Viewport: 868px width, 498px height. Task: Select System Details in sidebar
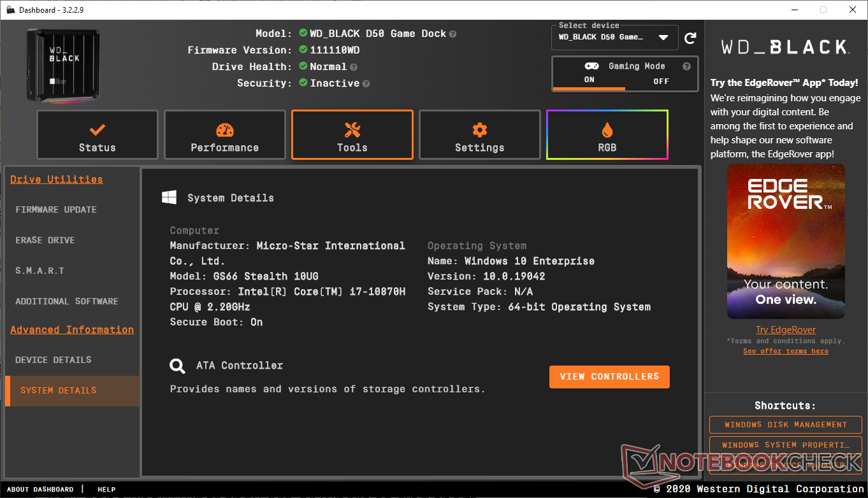pyautogui.click(x=72, y=390)
